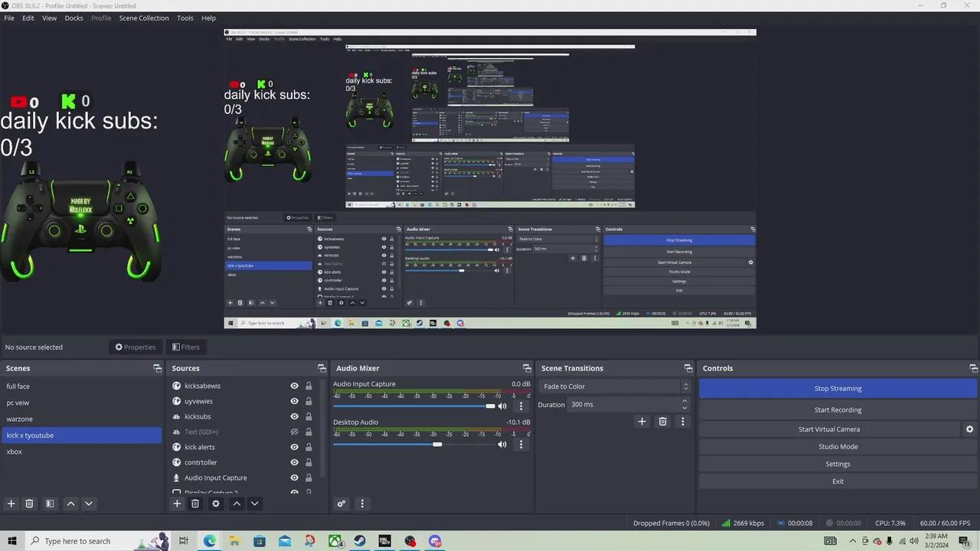The width and height of the screenshot is (980, 551).
Task: Open Audio Input Capture three-dot menu
Action: coord(521,406)
